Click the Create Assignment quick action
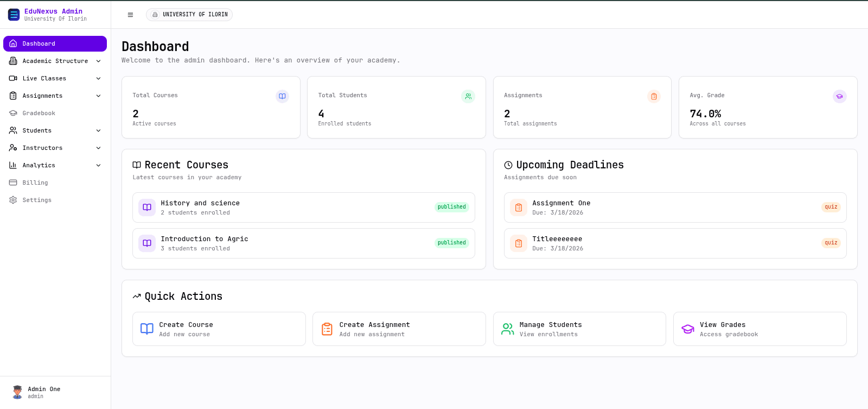This screenshot has height=409, width=868. pyautogui.click(x=399, y=329)
